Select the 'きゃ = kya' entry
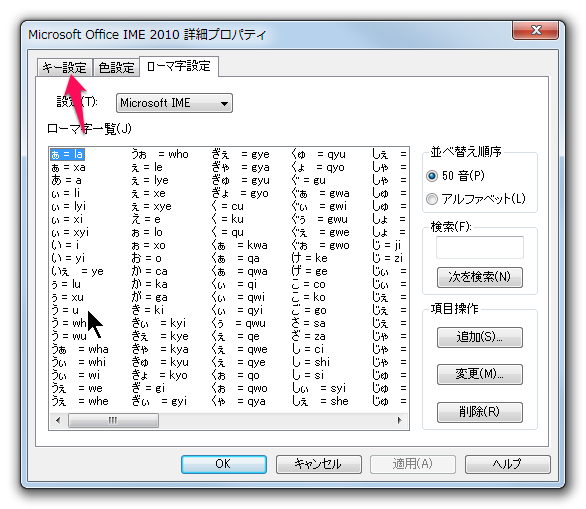The height and width of the screenshot is (509, 586). (x=160, y=349)
